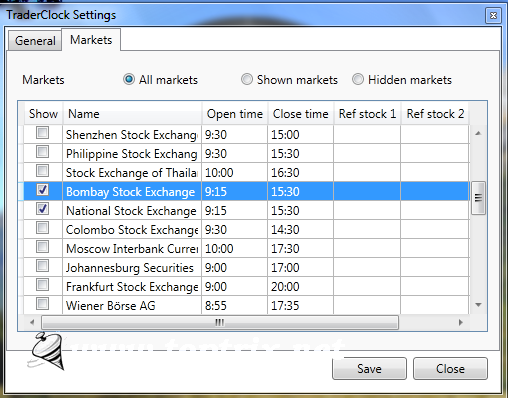Sort by the Name column header
This screenshot has width=508, height=398.
click(132, 114)
